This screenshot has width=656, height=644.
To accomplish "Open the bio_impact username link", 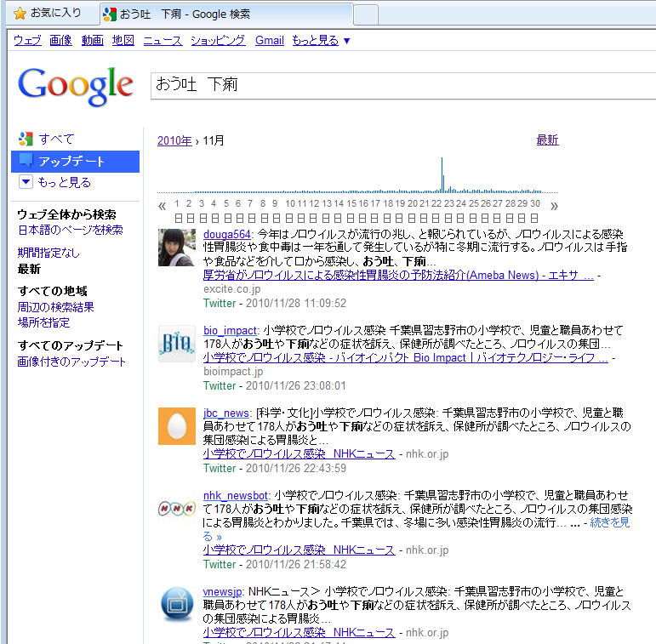I will pos(230,330).
